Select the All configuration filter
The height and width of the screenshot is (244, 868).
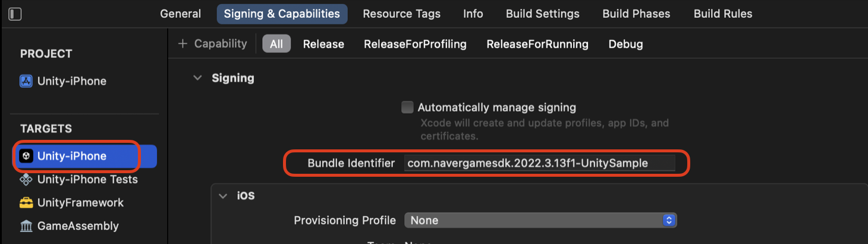(276, 44)
